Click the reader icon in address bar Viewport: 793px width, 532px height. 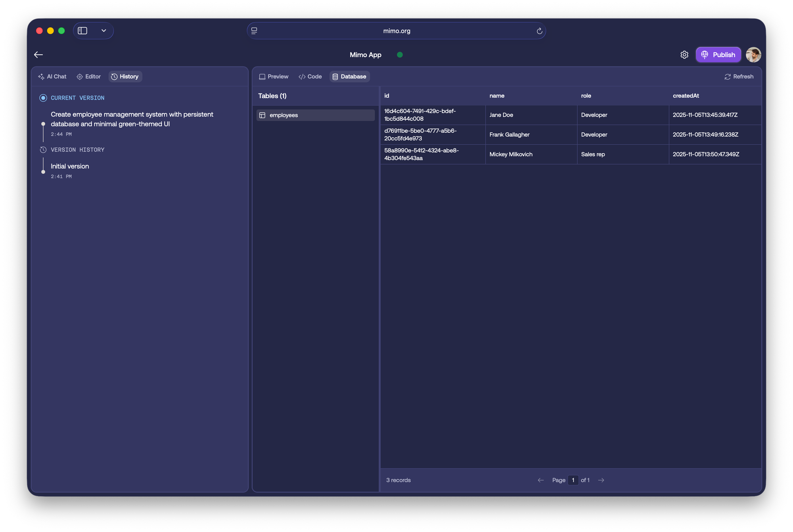(x=254, y=31)
